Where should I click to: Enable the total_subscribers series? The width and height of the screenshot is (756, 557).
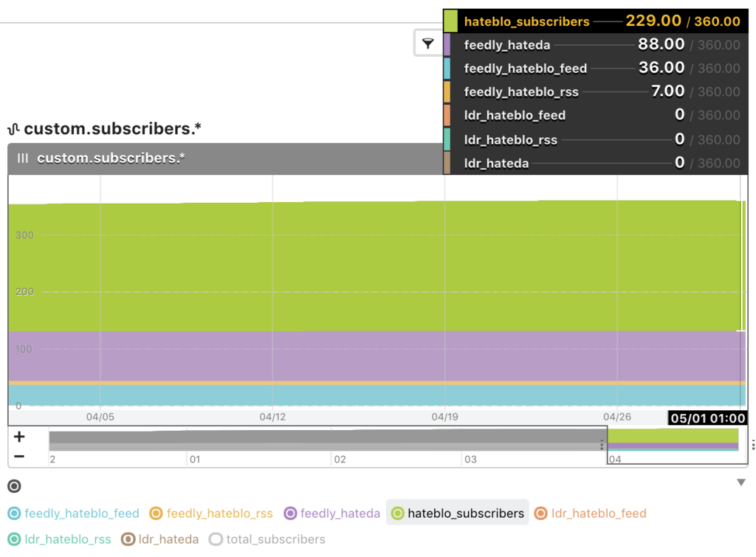point(267,539)
